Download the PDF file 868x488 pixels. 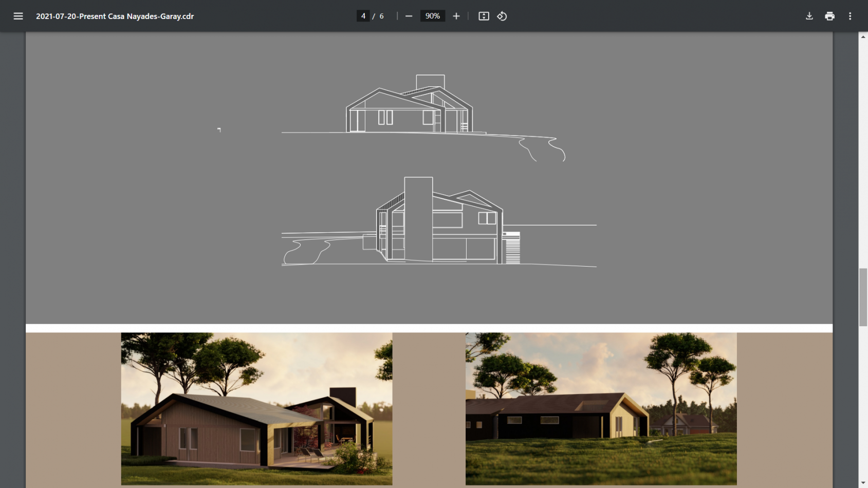click(x=809, y=16)
